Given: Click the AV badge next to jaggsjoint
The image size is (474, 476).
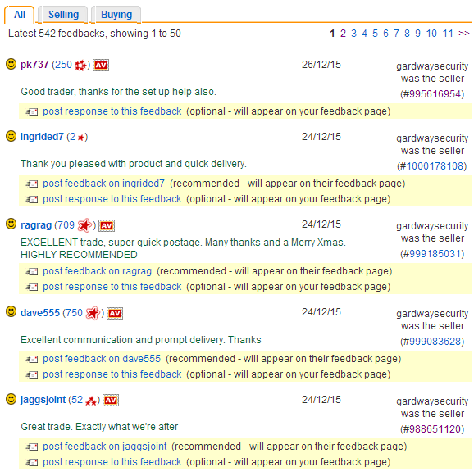Looking at the screenshot, I should [111, 400].
